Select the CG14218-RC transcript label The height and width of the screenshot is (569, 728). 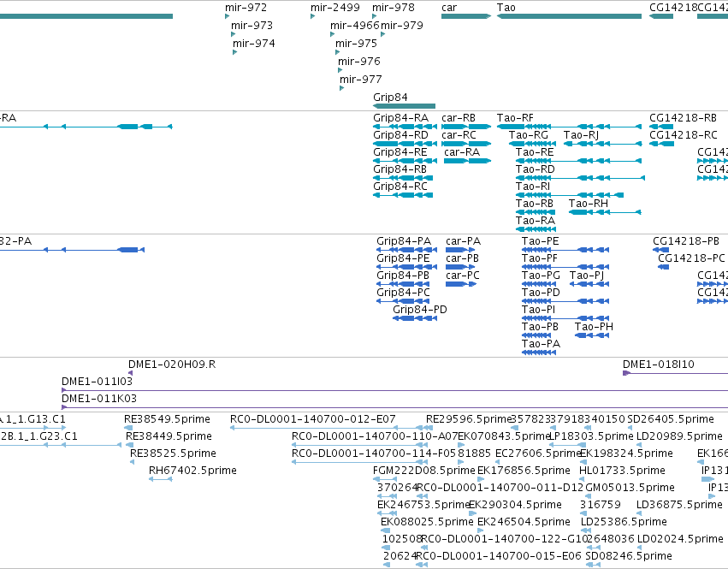[x=684, y=134]
